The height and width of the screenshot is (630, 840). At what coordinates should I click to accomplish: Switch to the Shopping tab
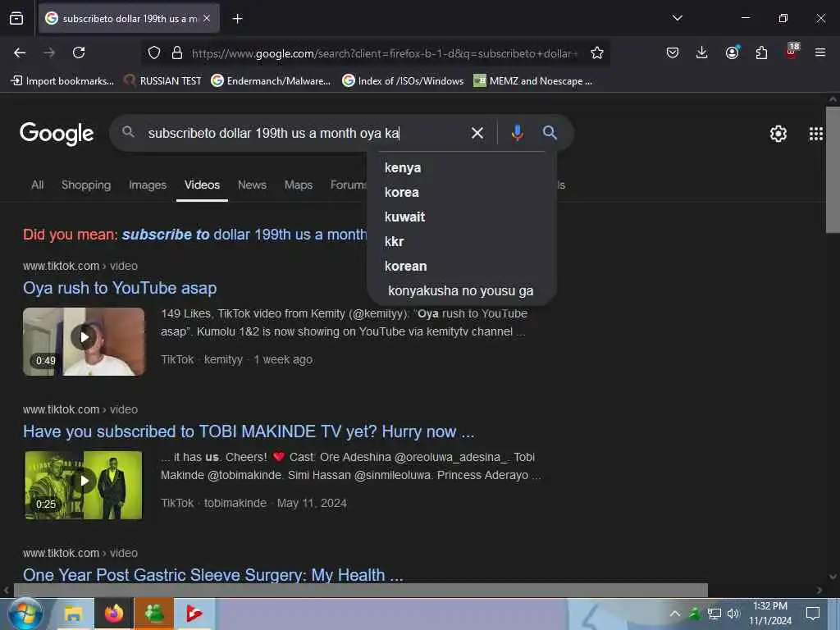(85, 185)
